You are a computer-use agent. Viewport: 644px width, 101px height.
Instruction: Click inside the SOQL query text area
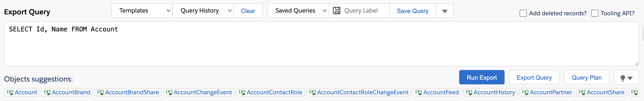(321, 44)
